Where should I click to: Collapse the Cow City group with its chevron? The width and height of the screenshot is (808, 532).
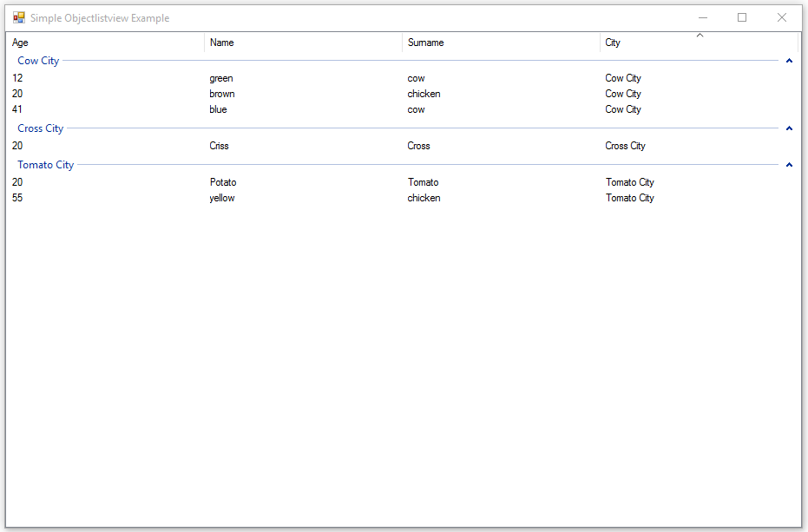pyautogui.click(x=789, y=61)
